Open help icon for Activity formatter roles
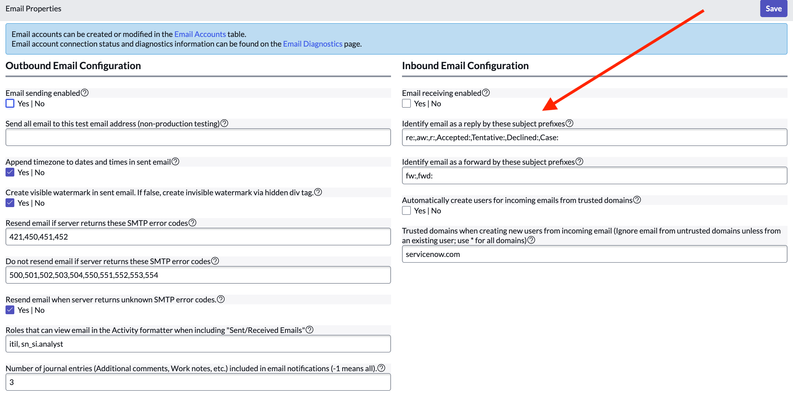 tap(310, 330)
